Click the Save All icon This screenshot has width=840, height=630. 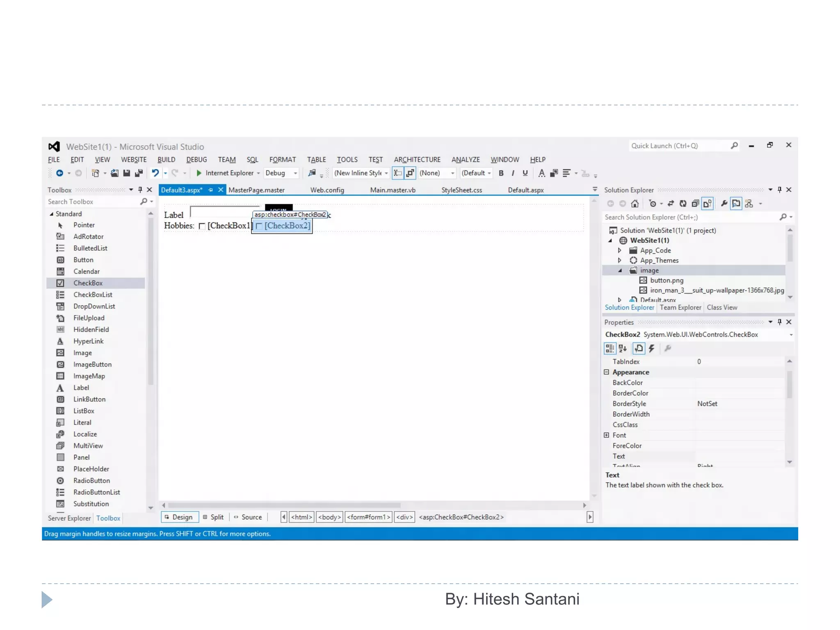[x=139, y=173]
